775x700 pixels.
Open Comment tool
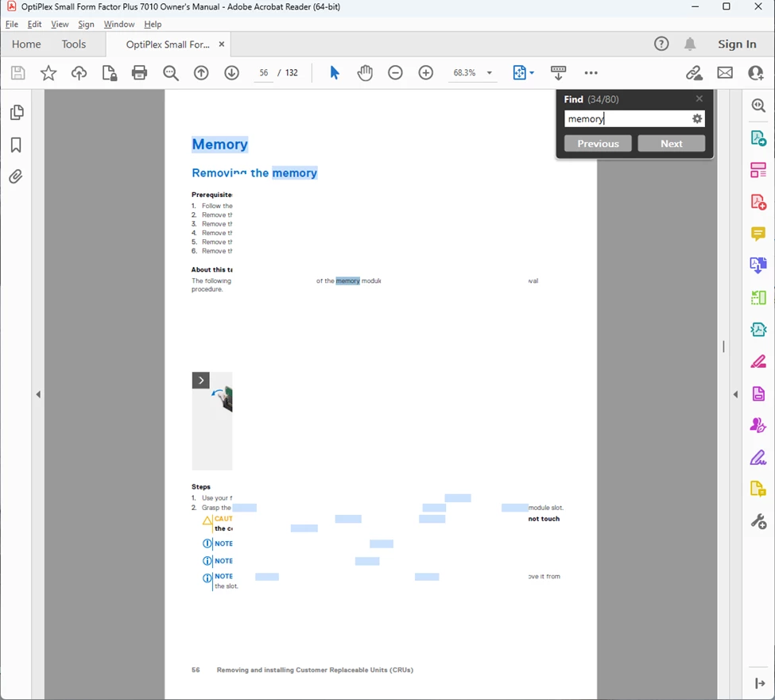click(758, 234)
